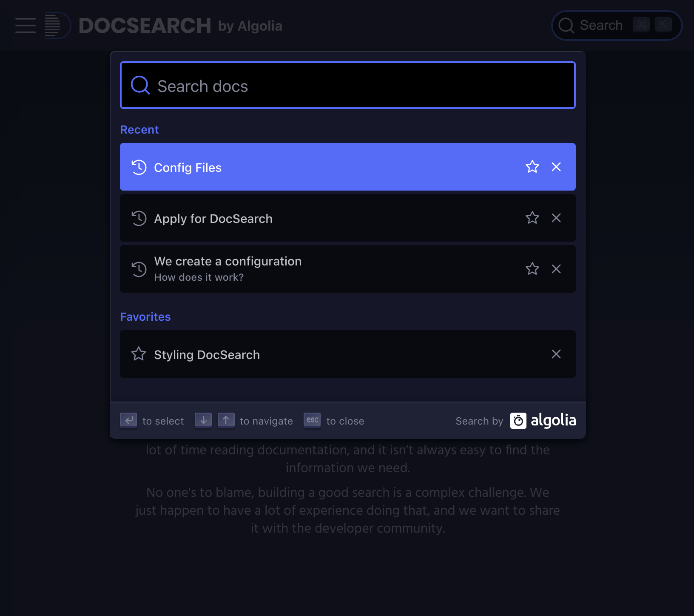Viewport: 694px width, 616px height.
Task: Click star icon beside Styling DocSearch
Action: 139,354
